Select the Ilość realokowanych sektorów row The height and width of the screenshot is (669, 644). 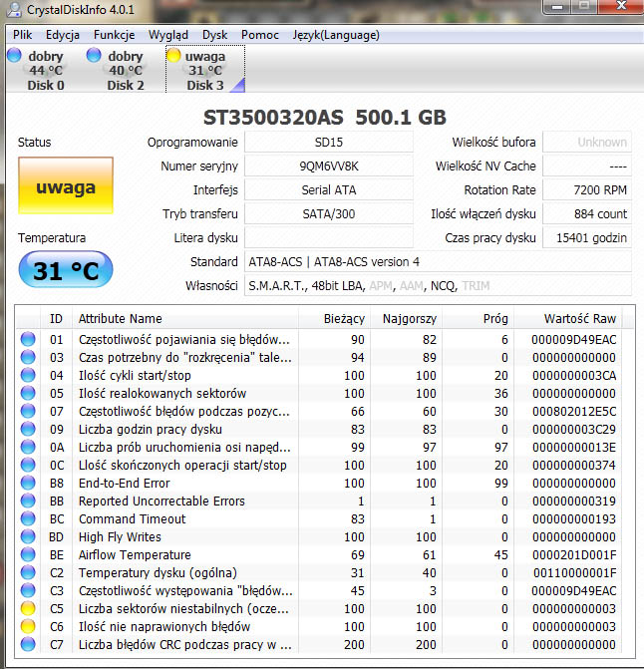(319, 393)
